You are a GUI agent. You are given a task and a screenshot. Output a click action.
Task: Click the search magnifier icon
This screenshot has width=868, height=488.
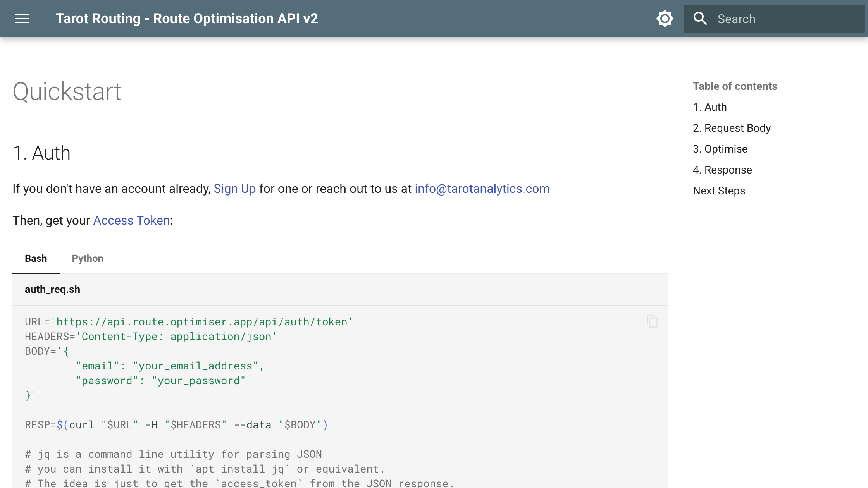[x=700, y=19]
